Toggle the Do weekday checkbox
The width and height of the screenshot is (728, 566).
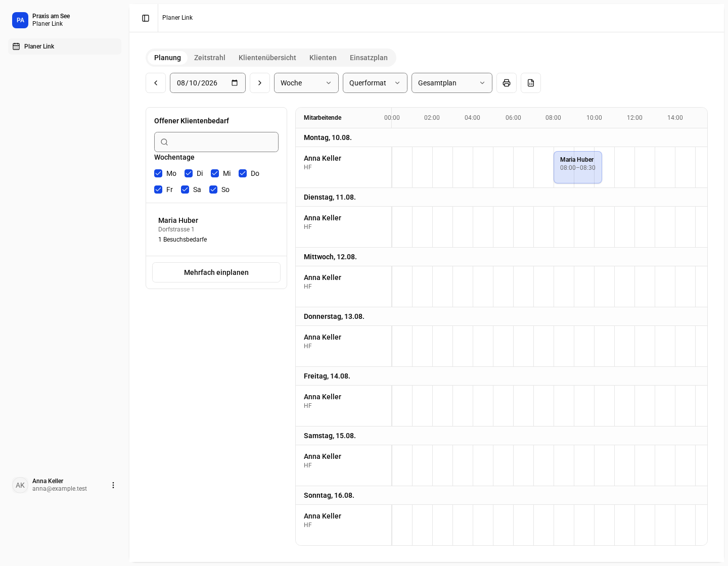coord(243,173)
